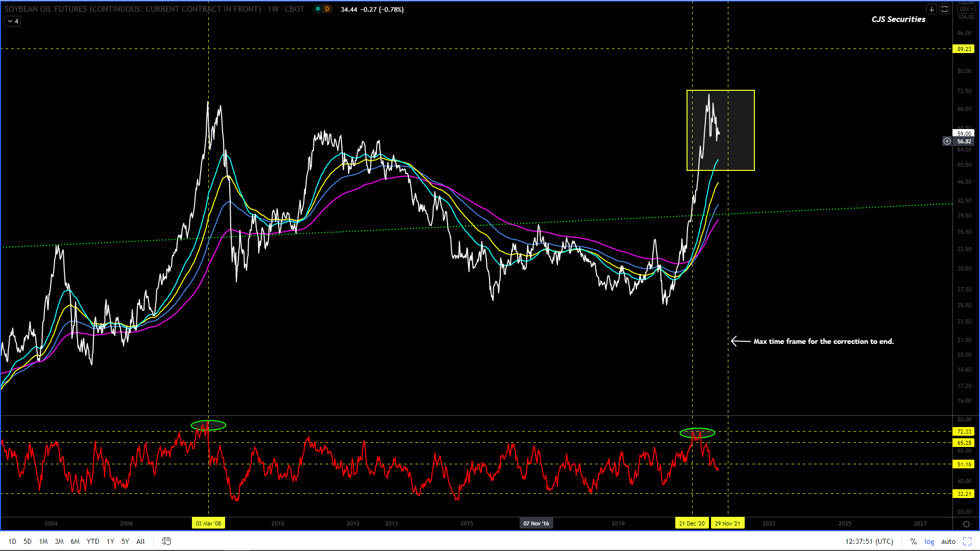The image size is (980, 551).
Task: Toggle auto scale mode
Action: tap(948, 541)
